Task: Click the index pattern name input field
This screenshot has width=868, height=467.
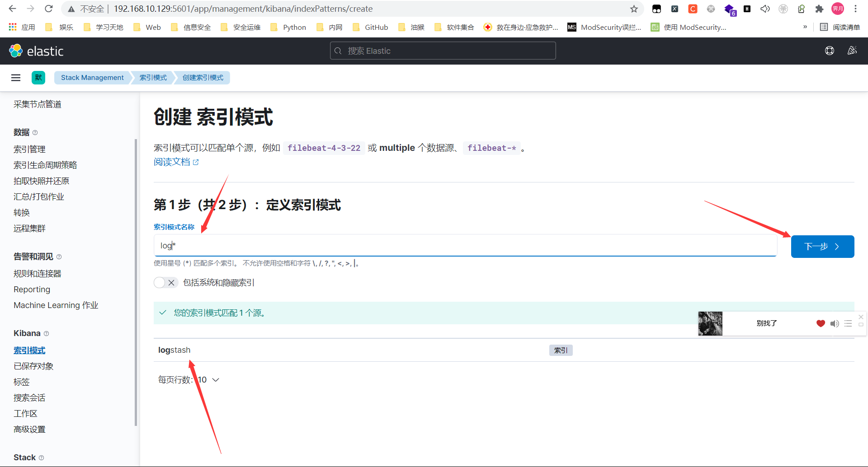Action: click(466, 246)
